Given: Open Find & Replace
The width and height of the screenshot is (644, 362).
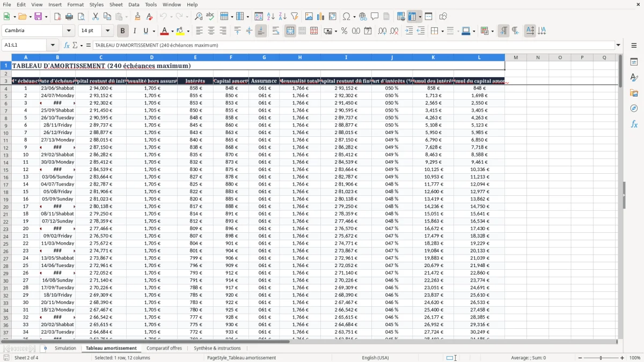Looking at the screenshot, I should (x=199, y=17).
